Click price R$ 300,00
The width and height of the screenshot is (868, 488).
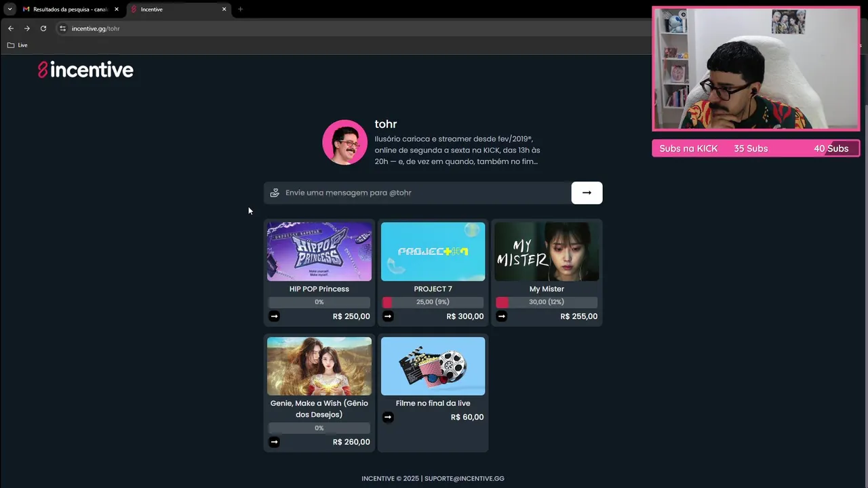(465, 317)
